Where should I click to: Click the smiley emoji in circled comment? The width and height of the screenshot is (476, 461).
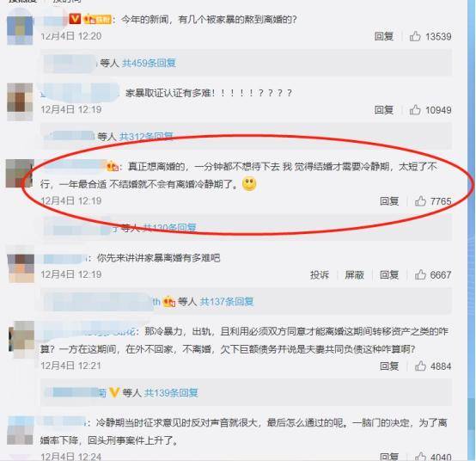click(x=249, y=184)
